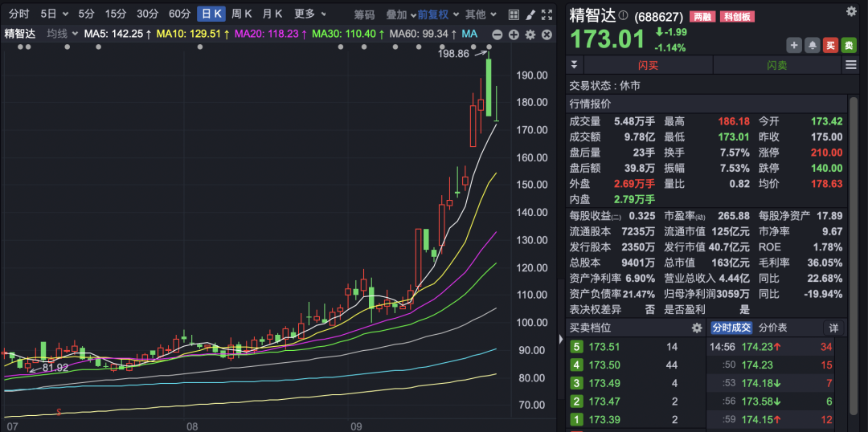Switch to 周K weekly chart tab
The height and width of the screenshot is (432, 868).
[x=242, y=14]
